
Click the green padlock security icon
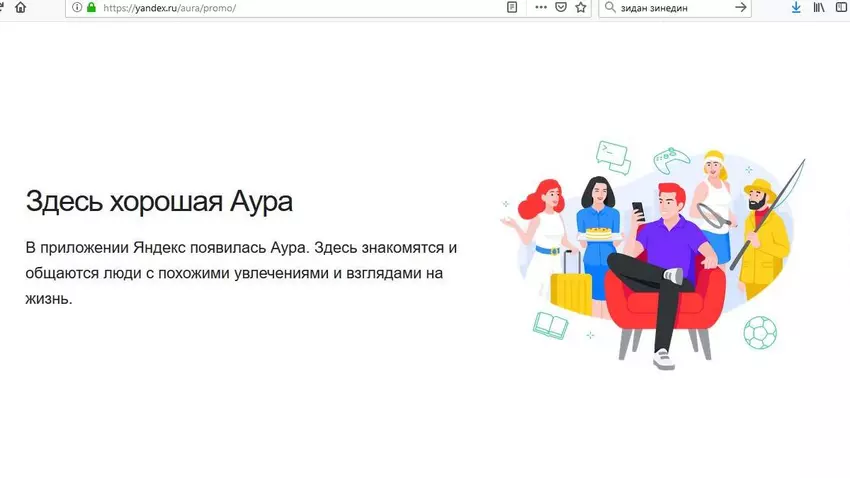91,7
